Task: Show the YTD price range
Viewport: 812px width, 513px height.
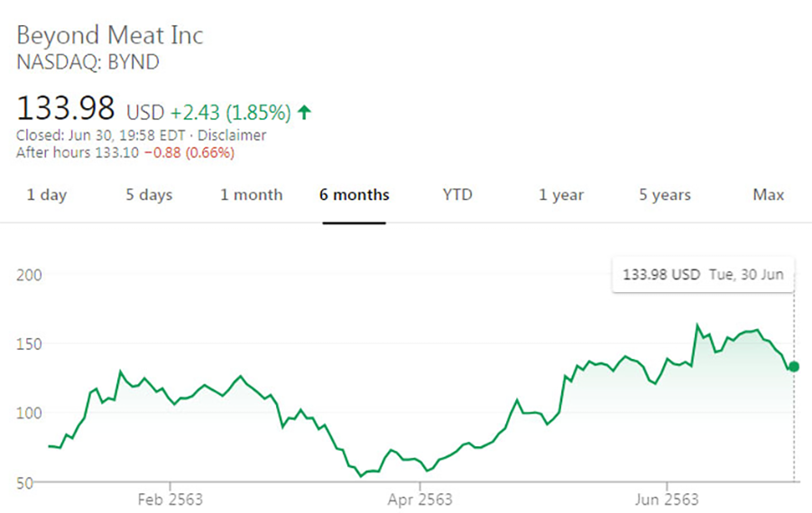Action: pos(457,195)
